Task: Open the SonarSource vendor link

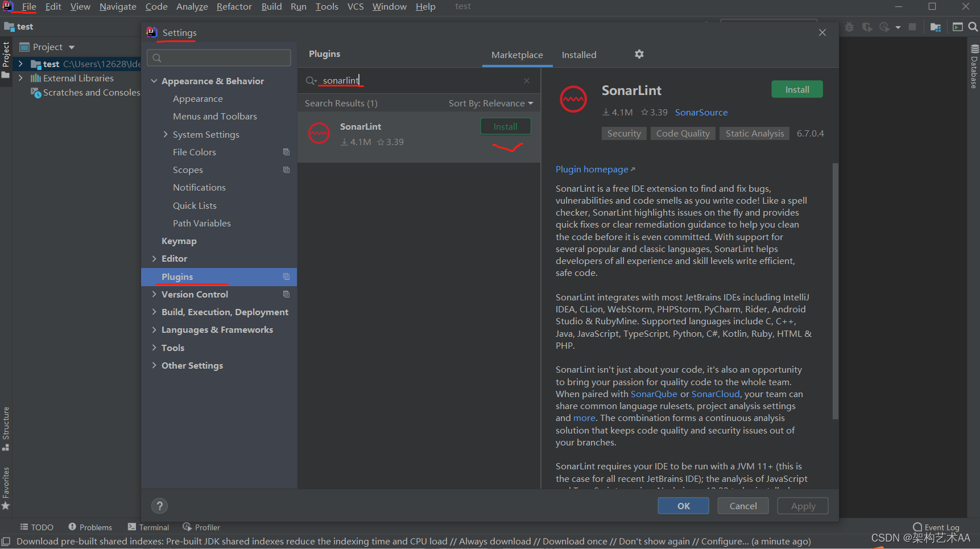Action: 701,112
